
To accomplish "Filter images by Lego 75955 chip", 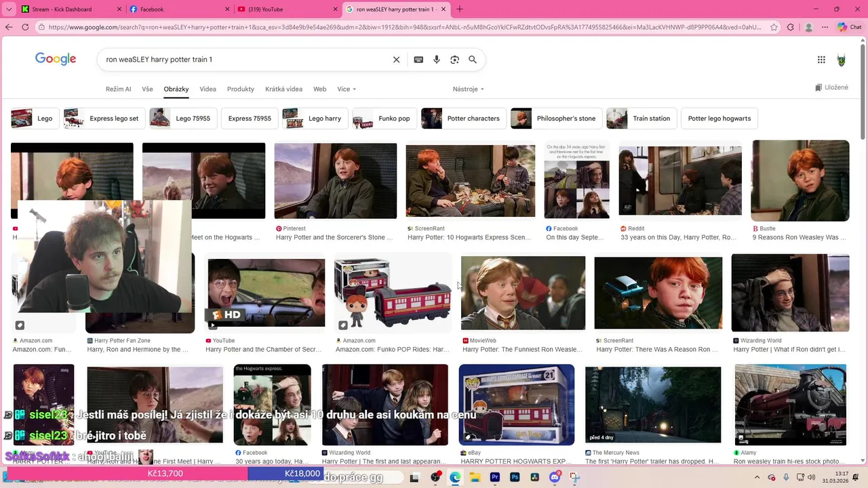I will [182, 118].
